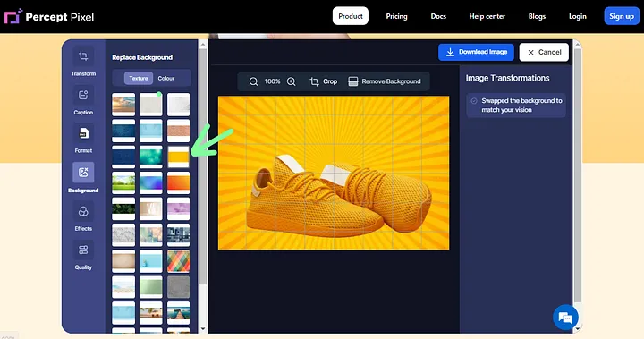Select the green meadow texture thumbnail

point(123,182)
